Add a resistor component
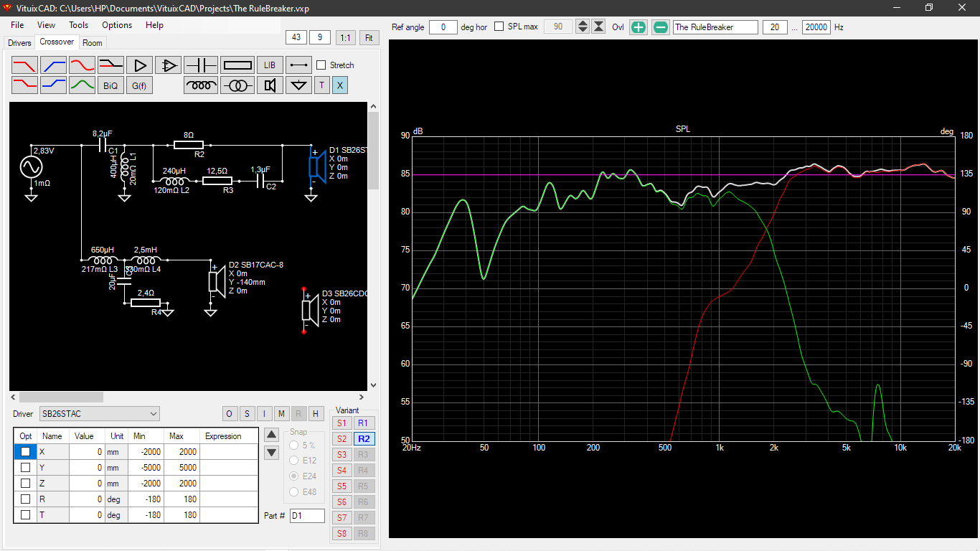The image size is (980, 551). pos(237,65)
